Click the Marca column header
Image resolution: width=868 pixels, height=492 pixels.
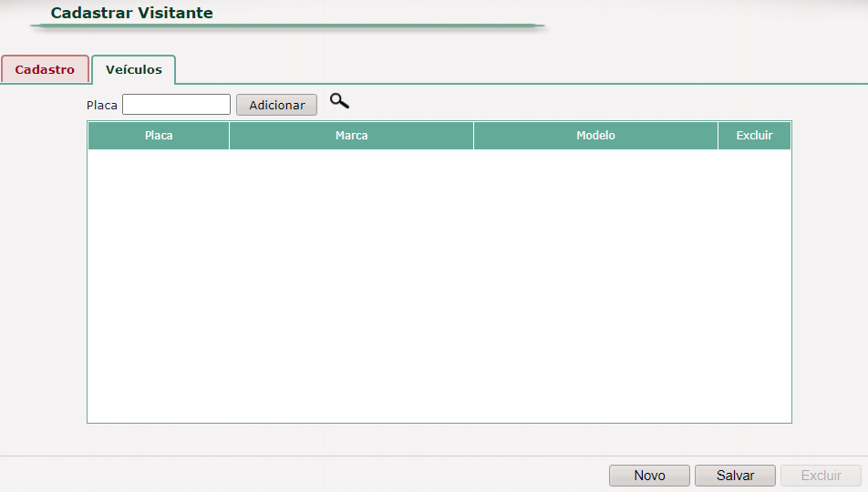click(352, 136)
